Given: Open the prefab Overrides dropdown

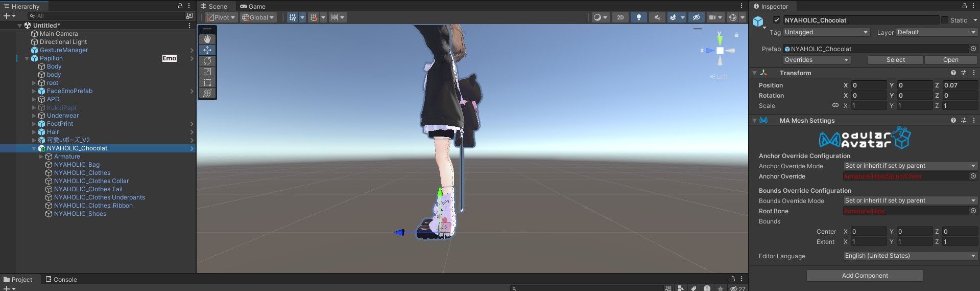Looking at the screenshot, I should (x=817, y=60).
